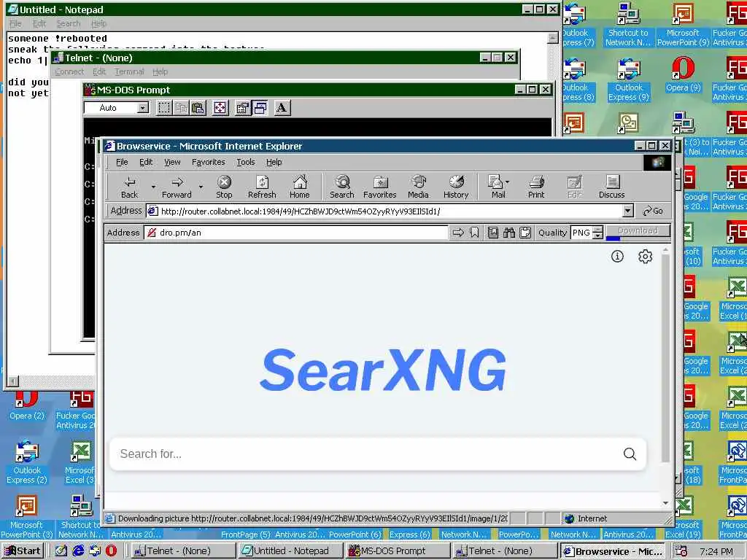Click the Discuss toolbar icon
The image size is (747, 560).
point(612,187)
